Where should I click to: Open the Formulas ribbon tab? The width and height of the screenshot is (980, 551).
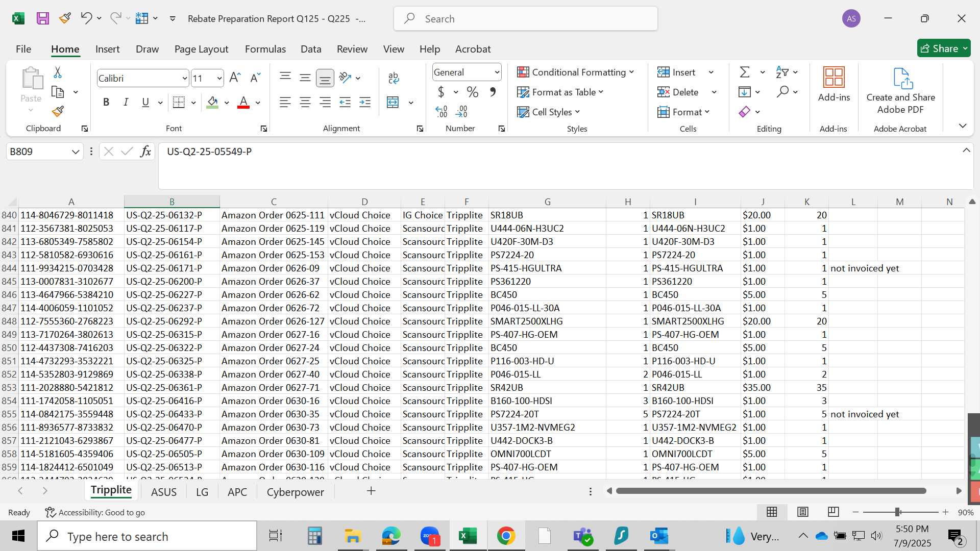click(x=265, y=49)
